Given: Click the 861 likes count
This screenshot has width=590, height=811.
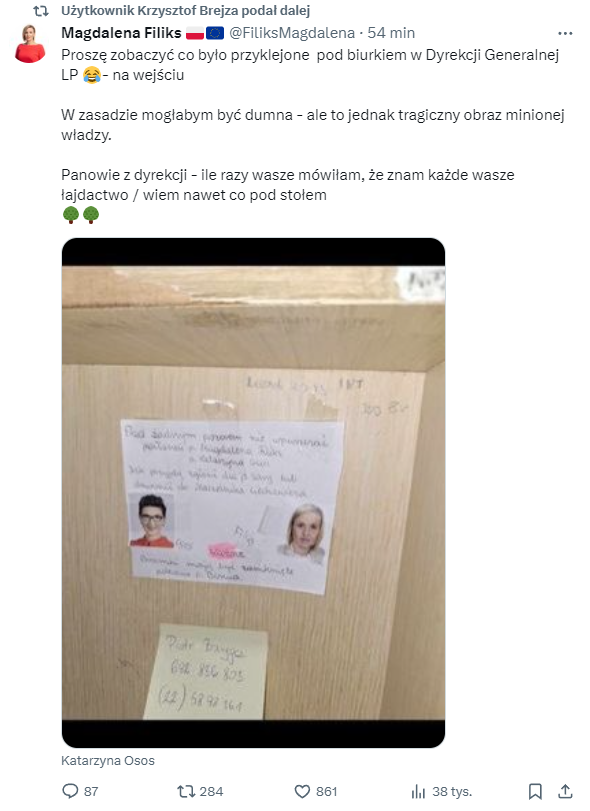Looking at the screenshot, I should pyautogui.click(x=326, y=791).
